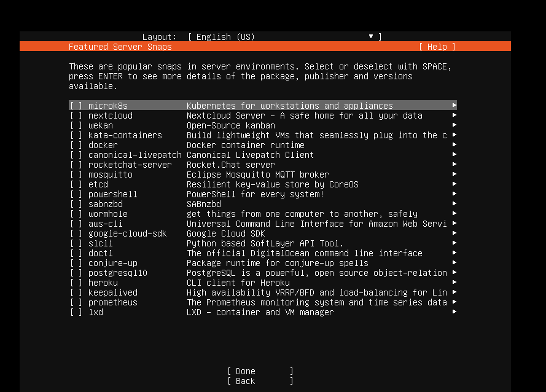Click 'Canonical Livepatch Client' description
Viewport: 546px width, 392px height.
251,155
